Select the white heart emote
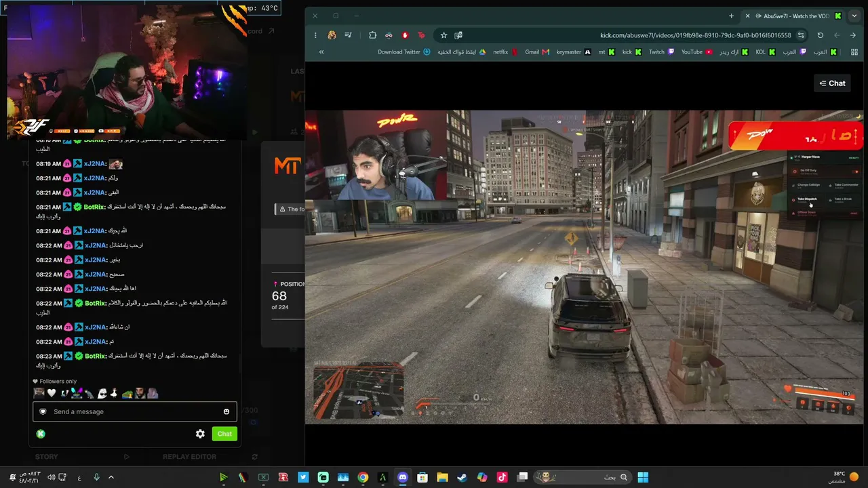 52,393
